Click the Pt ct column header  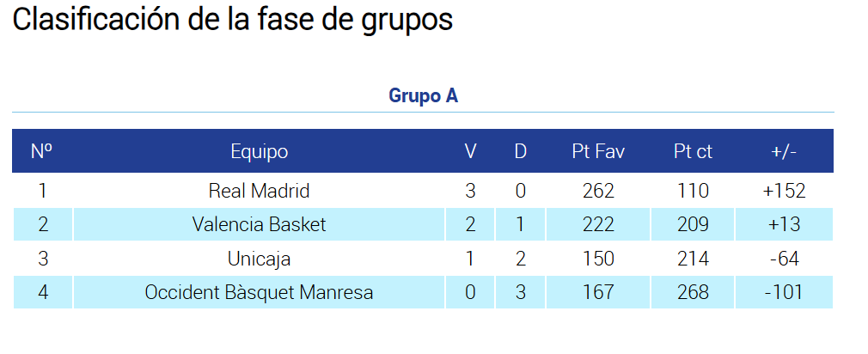(693, 152)
